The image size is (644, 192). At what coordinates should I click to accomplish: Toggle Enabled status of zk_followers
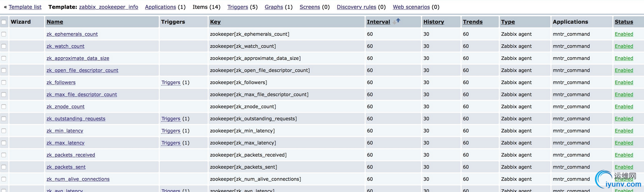(624, 82)
